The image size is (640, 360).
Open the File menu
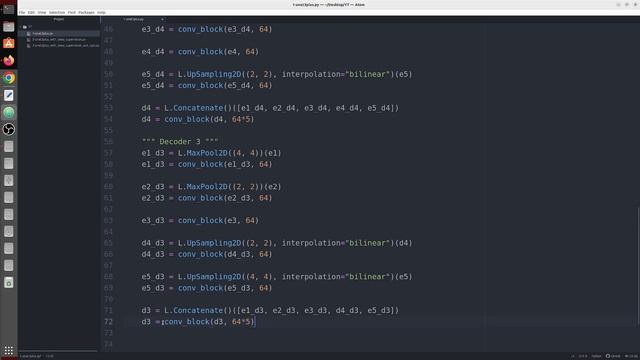(22, 12)
